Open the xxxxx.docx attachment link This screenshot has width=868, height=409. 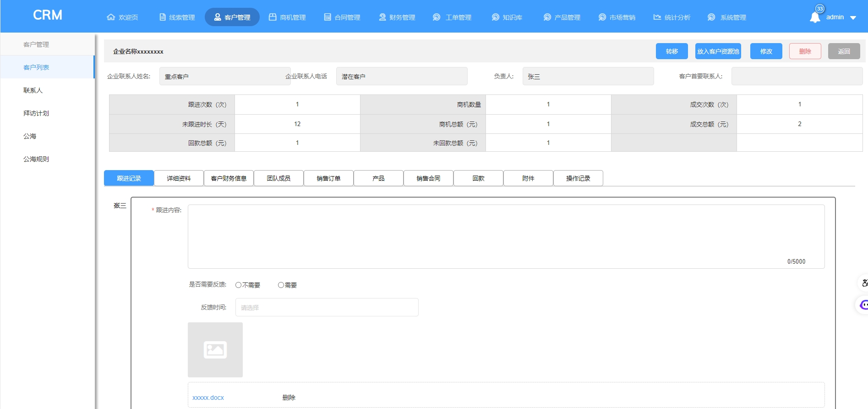click(x=208, y=398)
